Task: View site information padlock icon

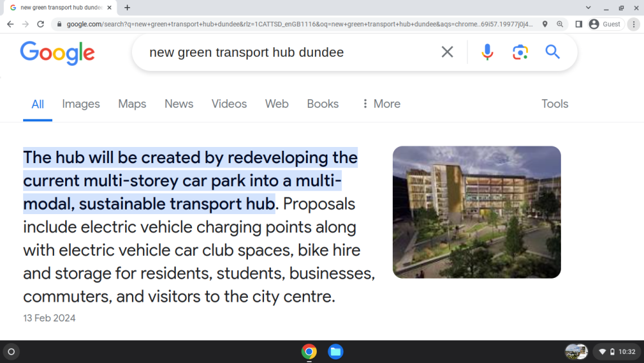Action: point(59,25)
